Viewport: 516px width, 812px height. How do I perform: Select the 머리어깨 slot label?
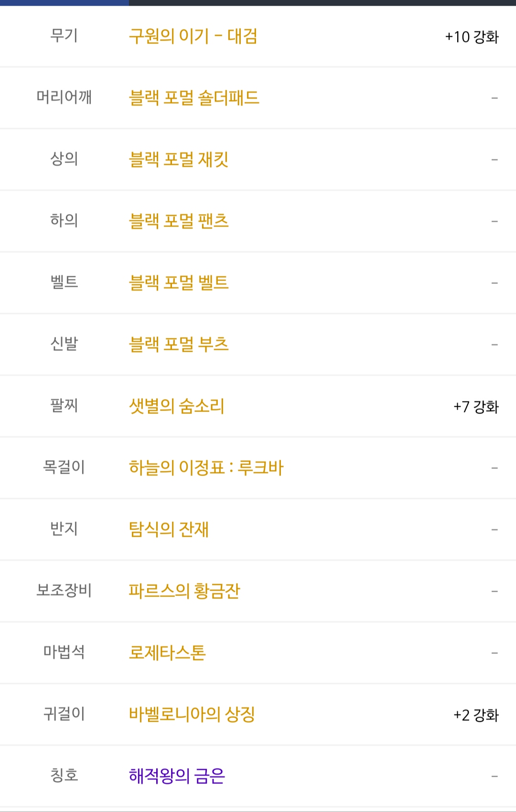(x=64, y=97)
